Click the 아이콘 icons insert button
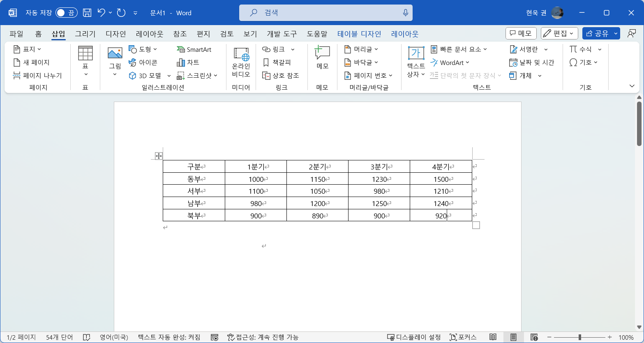 (143, 63)
